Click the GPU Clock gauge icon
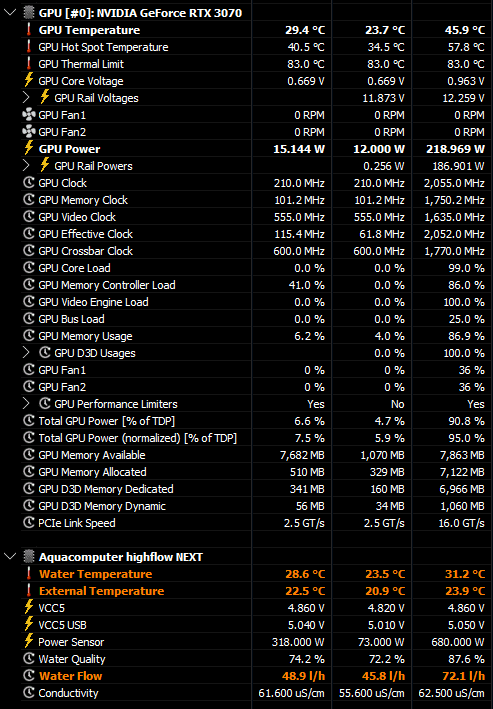 pos(29,183)
